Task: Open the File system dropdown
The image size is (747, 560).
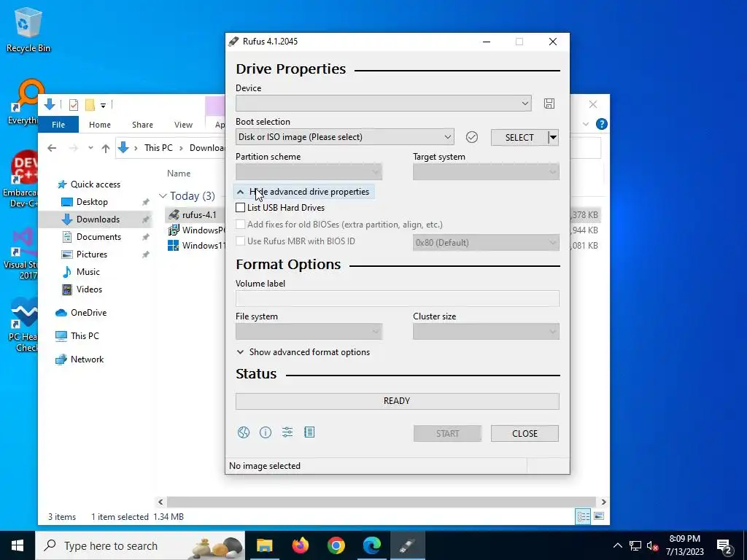Action: 309,332
